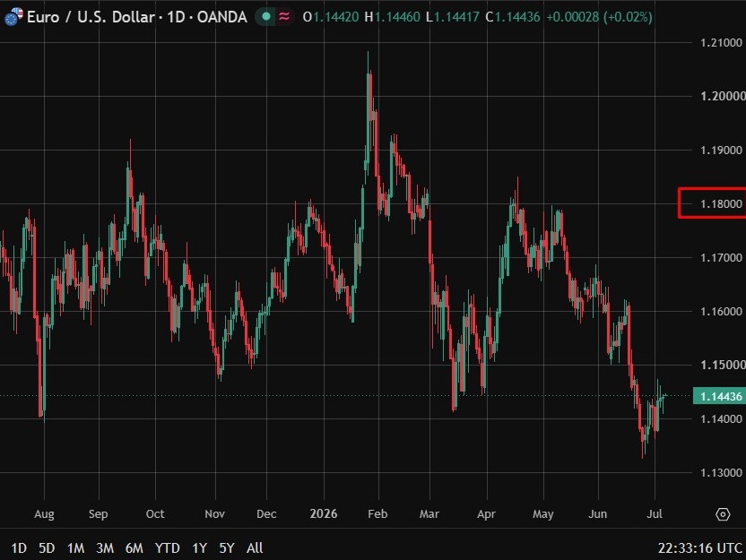Click the 1.15000 price axis label

[722, 365]
